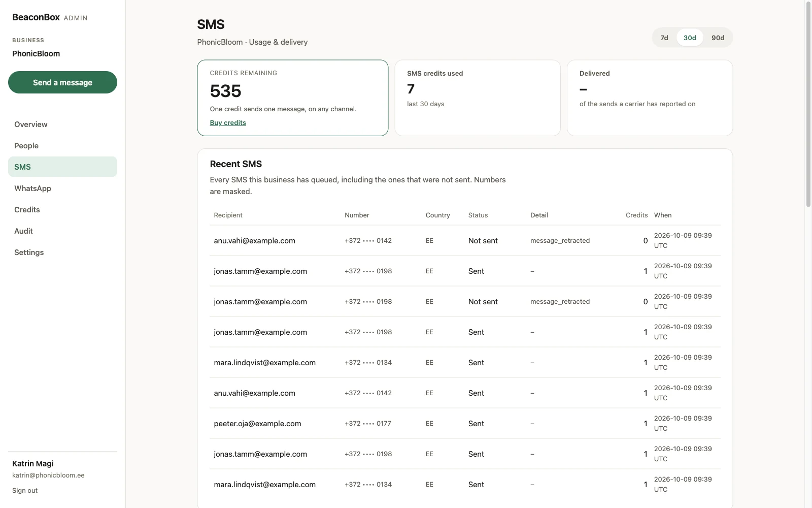Image resolution: width=812 pixels, height=508 pixels.
Task: Click the Number column header
Action: 357,215
